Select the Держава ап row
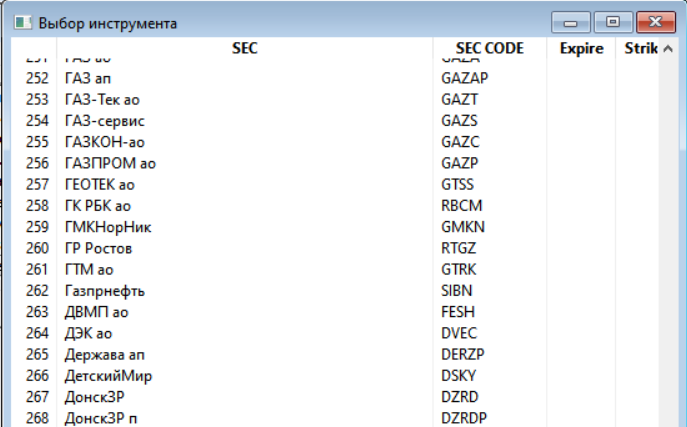The image size is (687, 427). click(x=335, y=354)
